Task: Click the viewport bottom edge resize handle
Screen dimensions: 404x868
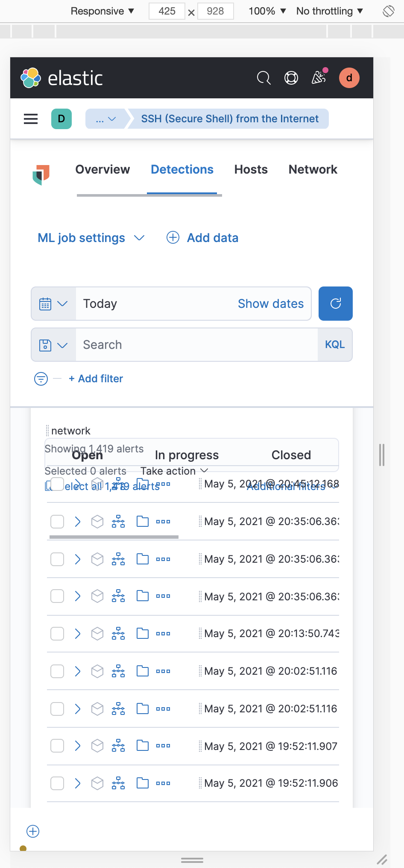Action: [192, 860]
